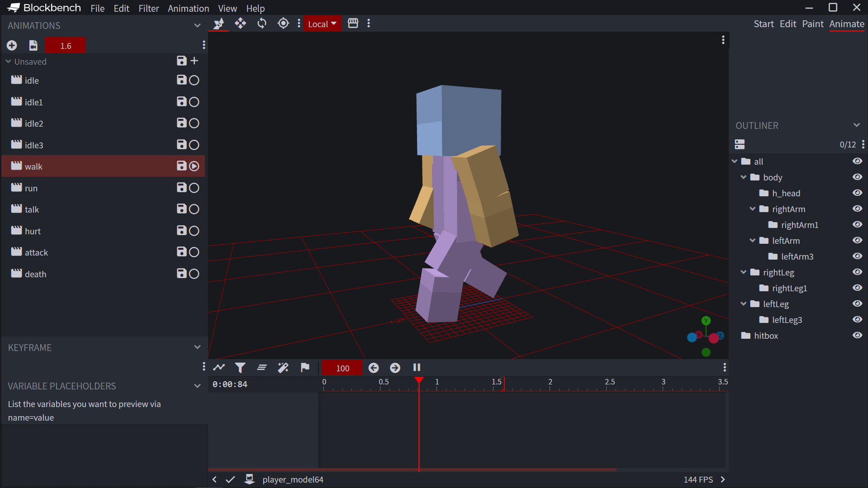The width and height of the screenshot is (868, 488).
Task: Save the death animation
Action: click(x=181, y=274)
